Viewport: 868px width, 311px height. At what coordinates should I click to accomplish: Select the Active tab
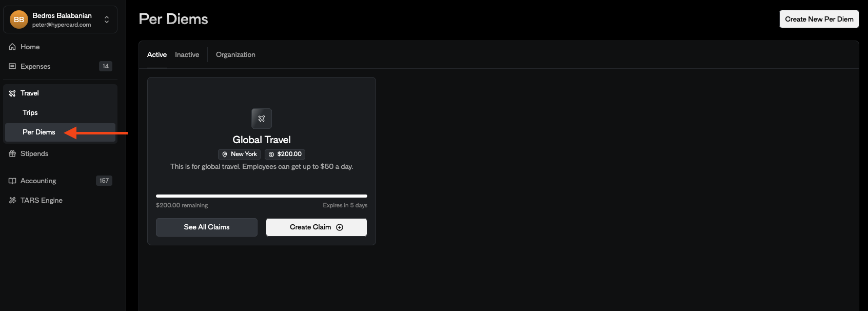157,54
